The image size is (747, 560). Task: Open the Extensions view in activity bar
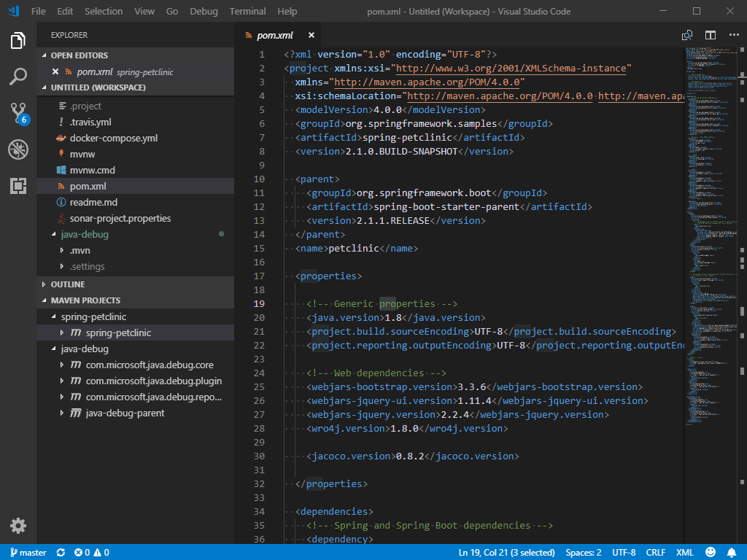coord(18,186)
